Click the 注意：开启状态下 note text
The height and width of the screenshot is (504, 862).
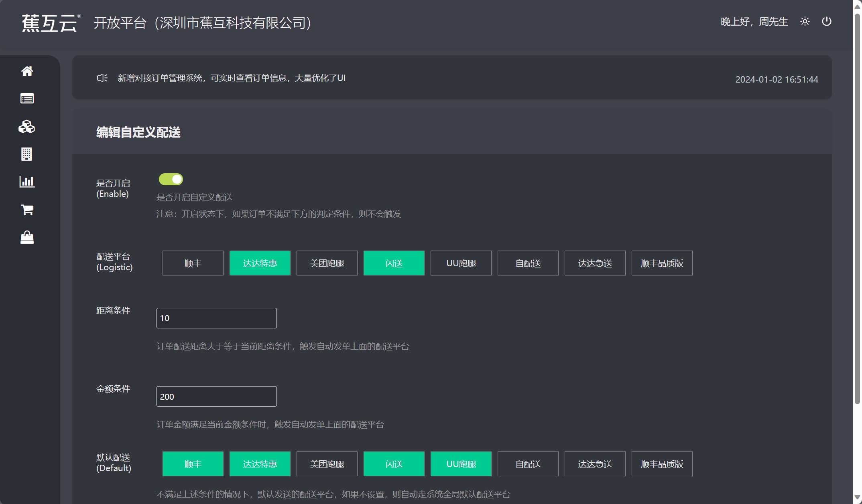pyautogui.click(x=279, y=214)
